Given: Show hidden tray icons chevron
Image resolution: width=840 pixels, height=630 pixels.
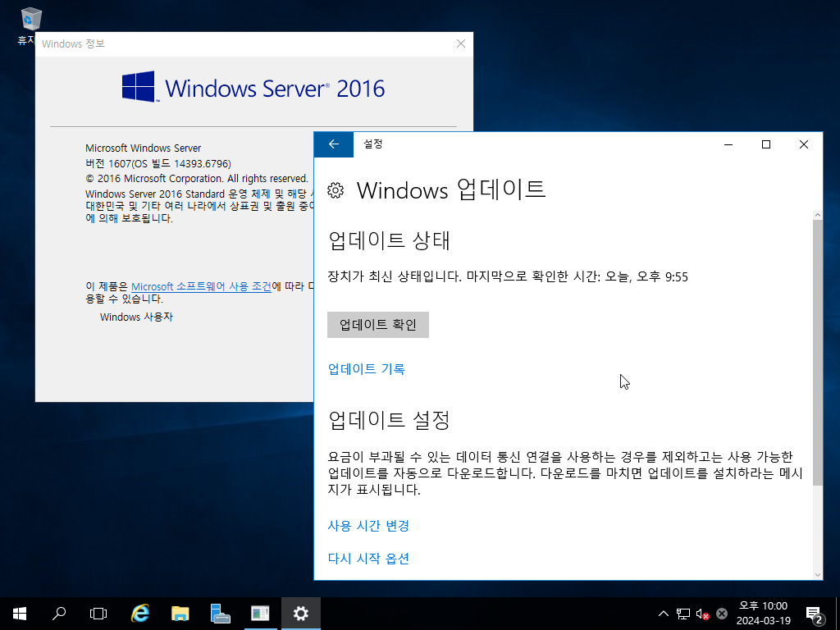Looking at the screenshot, I should click(663, 614).
